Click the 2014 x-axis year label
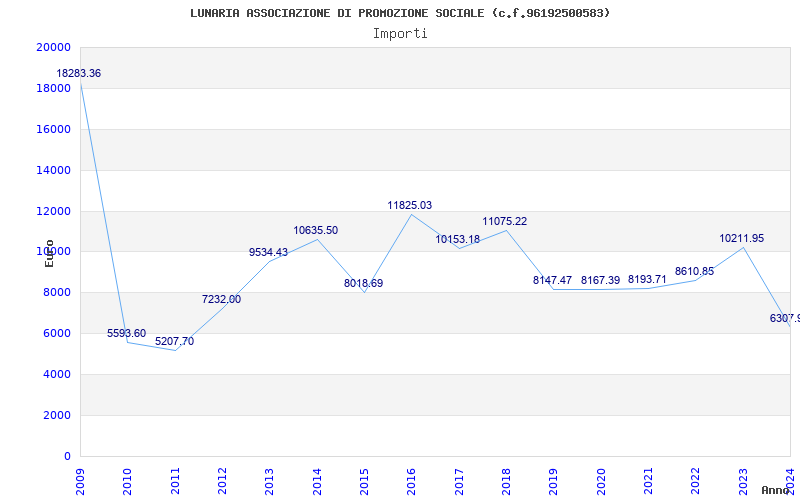The width and height of the screenshot is (800, 500). pyautogui.click(x=317, y=482)
